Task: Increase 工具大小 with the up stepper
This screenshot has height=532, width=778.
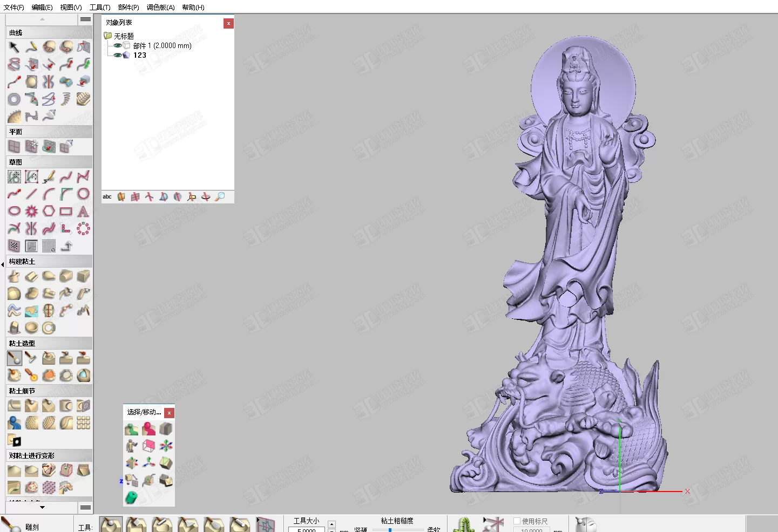Action: pyautogui.click(x=332, y=524)
